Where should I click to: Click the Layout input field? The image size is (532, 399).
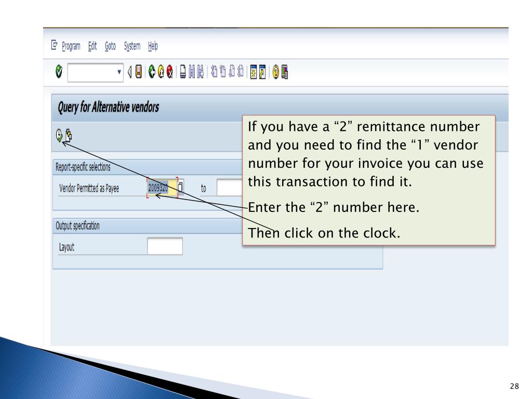165,246
